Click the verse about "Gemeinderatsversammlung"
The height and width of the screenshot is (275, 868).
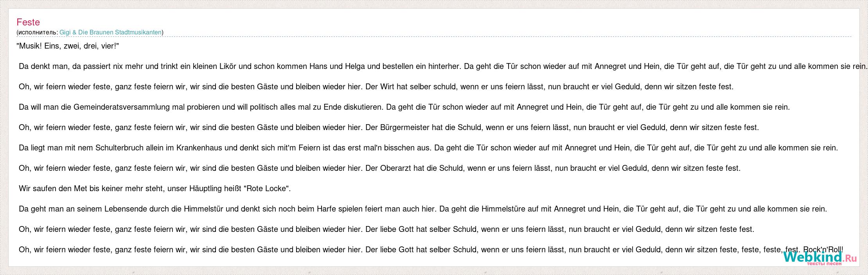tap(404, 107)
